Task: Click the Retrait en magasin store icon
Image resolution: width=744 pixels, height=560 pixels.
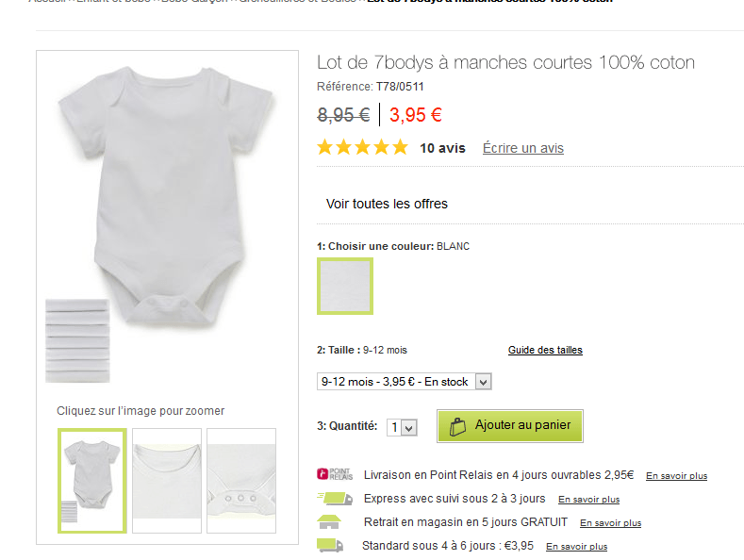Action: [331, 521]
